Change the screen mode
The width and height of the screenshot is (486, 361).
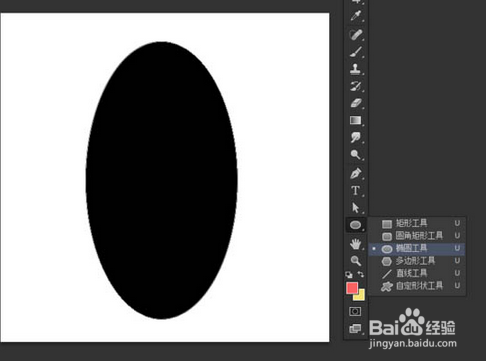coord(355,329)
